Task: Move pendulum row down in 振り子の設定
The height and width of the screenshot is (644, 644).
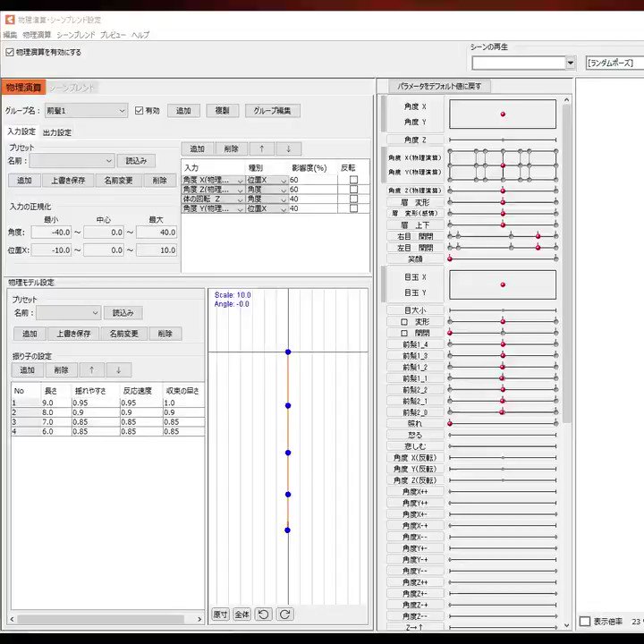Action: tap(119, 370)
